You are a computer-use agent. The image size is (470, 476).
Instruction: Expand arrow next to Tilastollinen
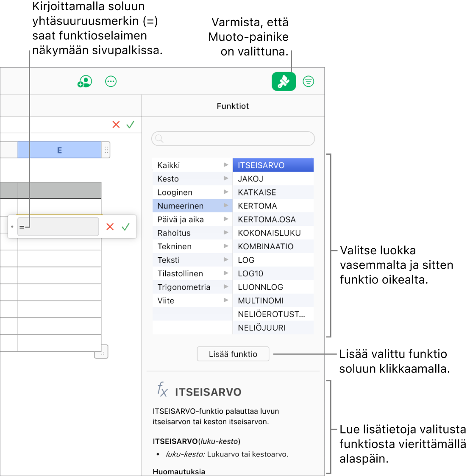(x=226, y=273)
